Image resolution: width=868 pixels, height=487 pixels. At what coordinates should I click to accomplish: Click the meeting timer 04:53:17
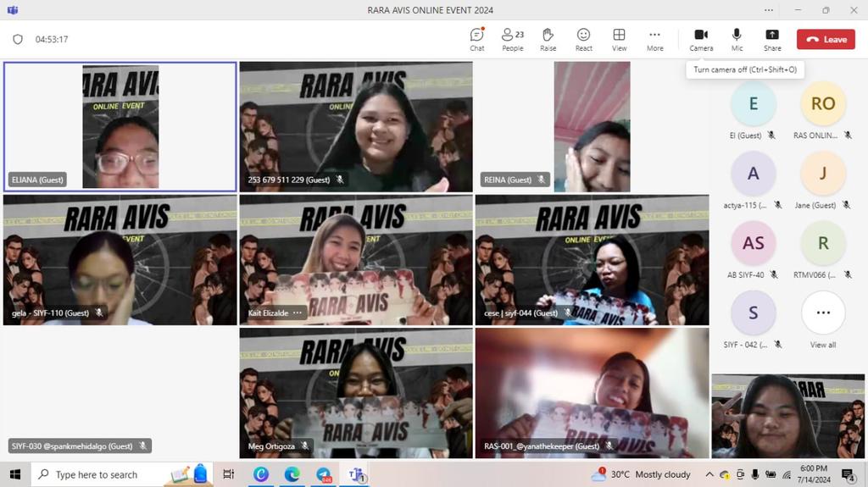pyautogui.click(x=52, y=39)
